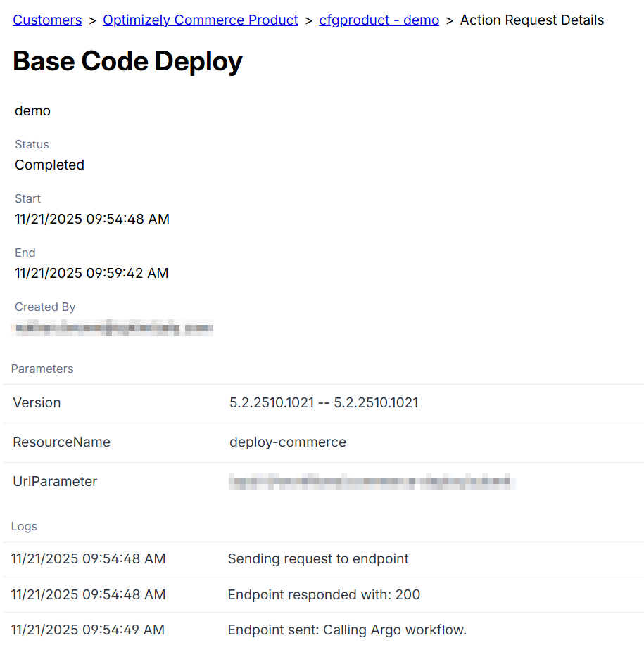Open the Customers breadcrumb link
This screenshot has width=644, height=645.
click(x=47, y=20)
